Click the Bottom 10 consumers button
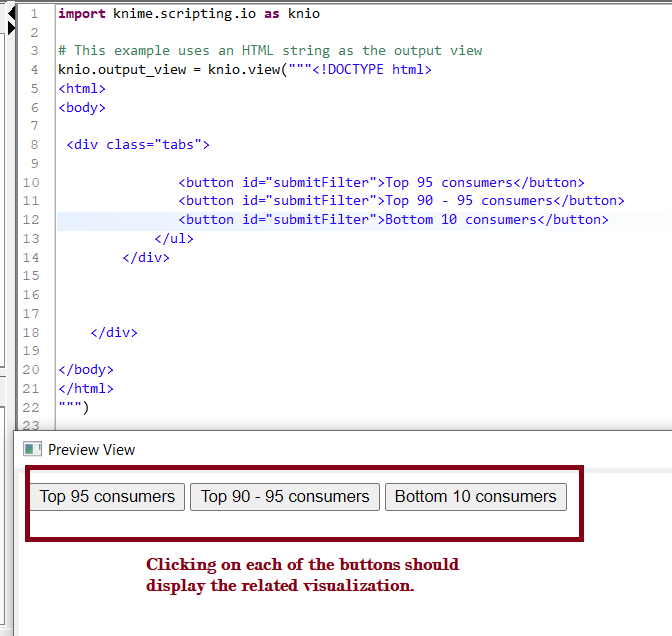This screenshot has height=636, width=672. [476, 497]
